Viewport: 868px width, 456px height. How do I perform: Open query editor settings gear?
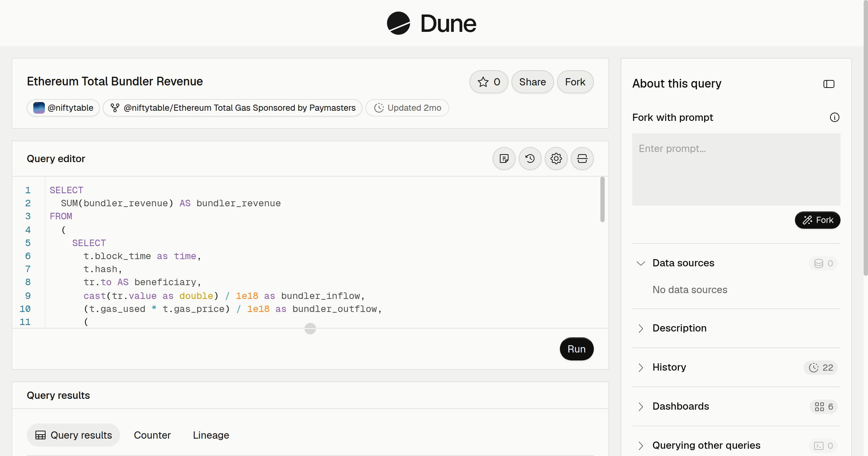tap(556, 159)
